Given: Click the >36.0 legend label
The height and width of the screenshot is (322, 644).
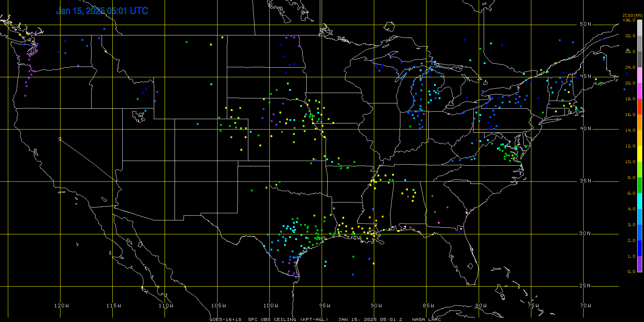Looking at the screenshot, I should (629, 20).
